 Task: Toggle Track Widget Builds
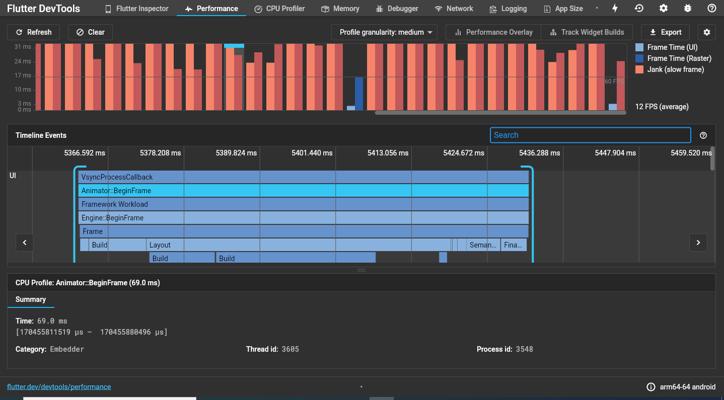(x=586, y=32)
